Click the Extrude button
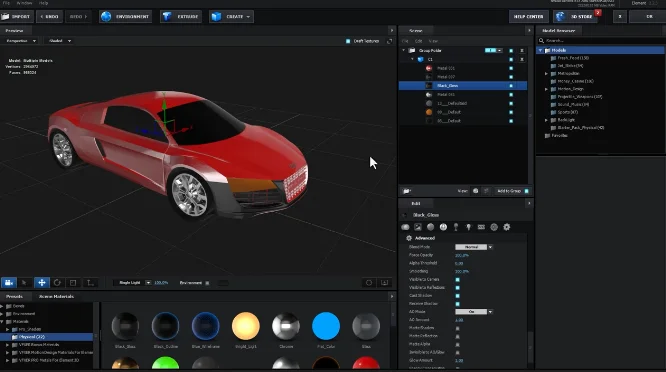This screenshot has height=372, width=666. click(181, 17)
